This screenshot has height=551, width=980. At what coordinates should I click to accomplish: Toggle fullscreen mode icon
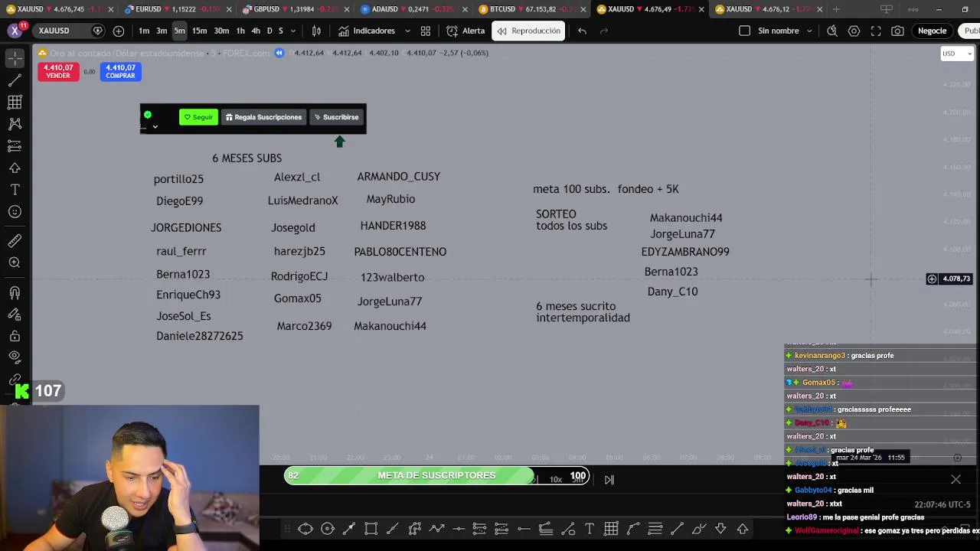pyautogui.click(x=876, y=31)
